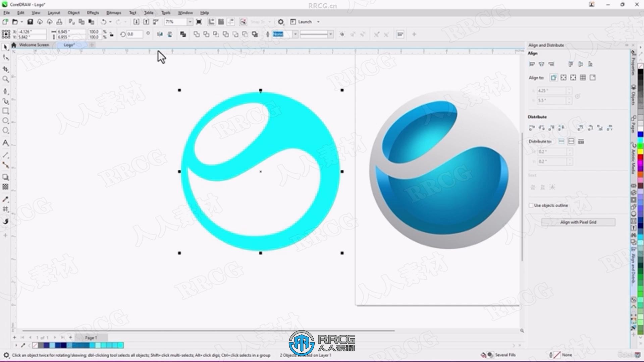
Task: Open the Object menu
Action: (73, 13)
